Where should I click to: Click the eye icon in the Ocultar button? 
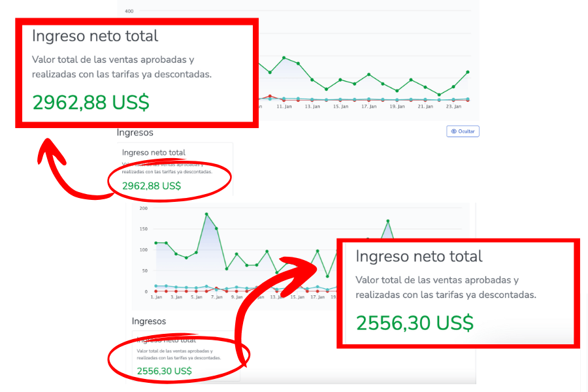pyautogui.click(x=454, y=131)
